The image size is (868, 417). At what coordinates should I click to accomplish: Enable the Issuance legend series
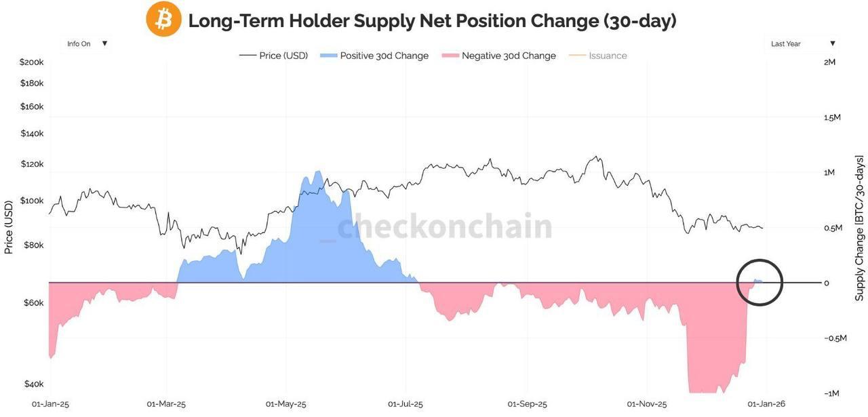point(608,56)
